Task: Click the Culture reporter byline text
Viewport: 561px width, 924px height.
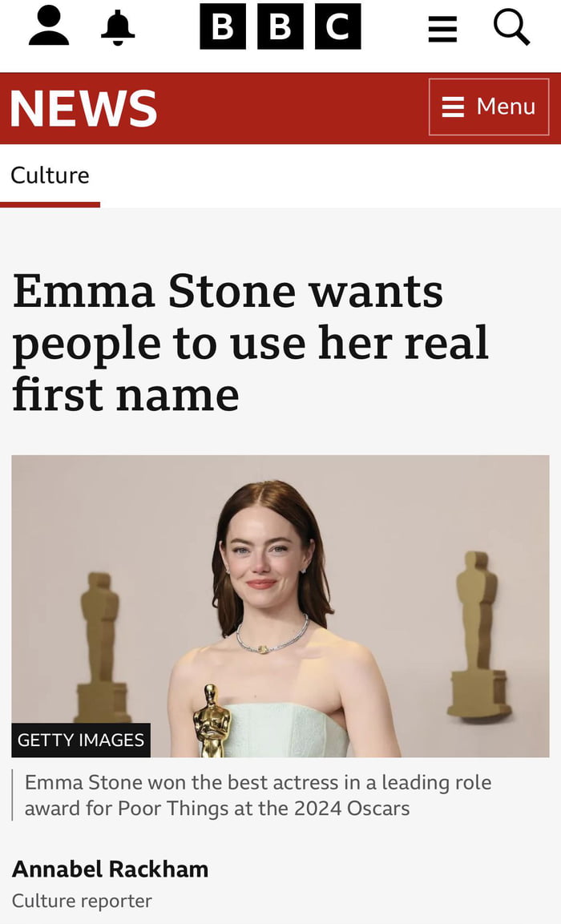Action: pyautogui.click(x=82, y=901)
